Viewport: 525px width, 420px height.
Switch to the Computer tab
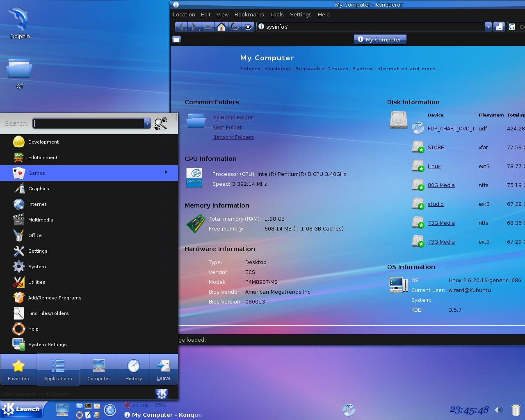click(99, 370)
